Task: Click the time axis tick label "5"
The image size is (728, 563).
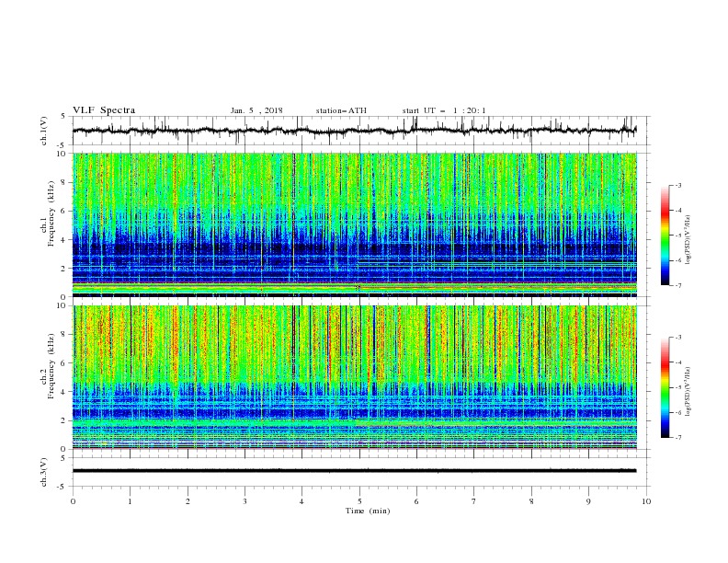Action: (359, 501)
